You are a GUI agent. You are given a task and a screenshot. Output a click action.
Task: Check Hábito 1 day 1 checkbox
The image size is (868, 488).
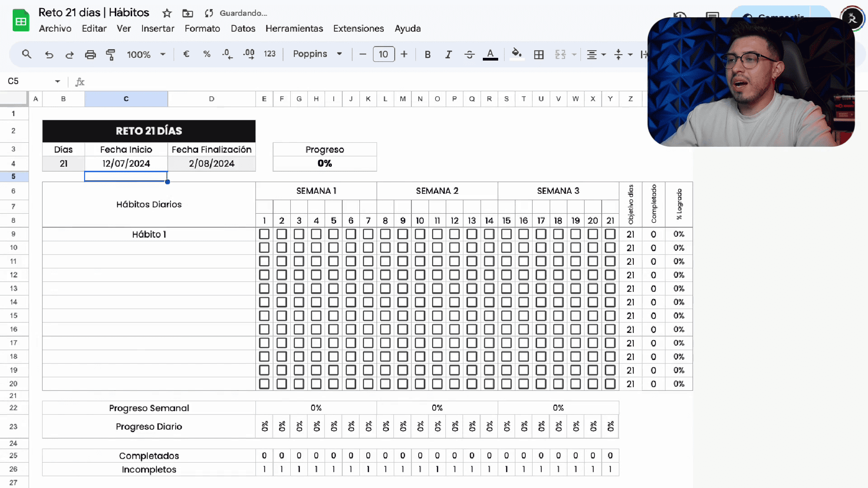point(264,234)
